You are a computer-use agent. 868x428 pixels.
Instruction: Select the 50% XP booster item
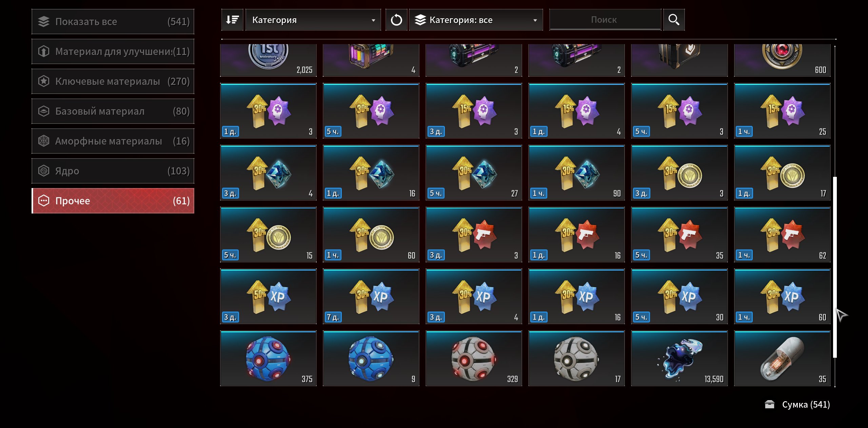268,296
